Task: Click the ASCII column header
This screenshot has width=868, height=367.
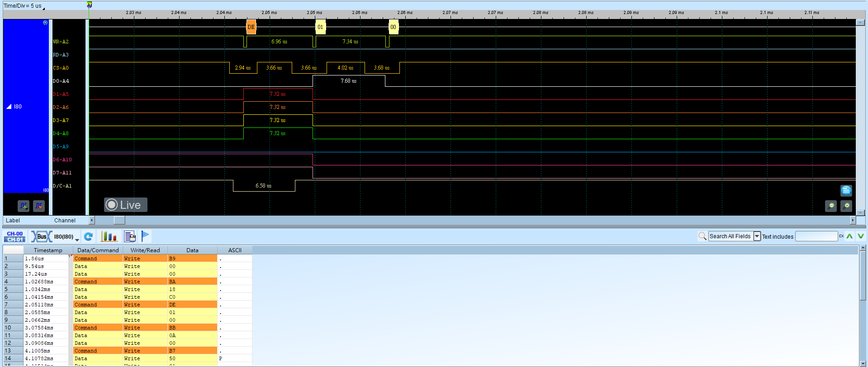Action: tap(235, 250)
